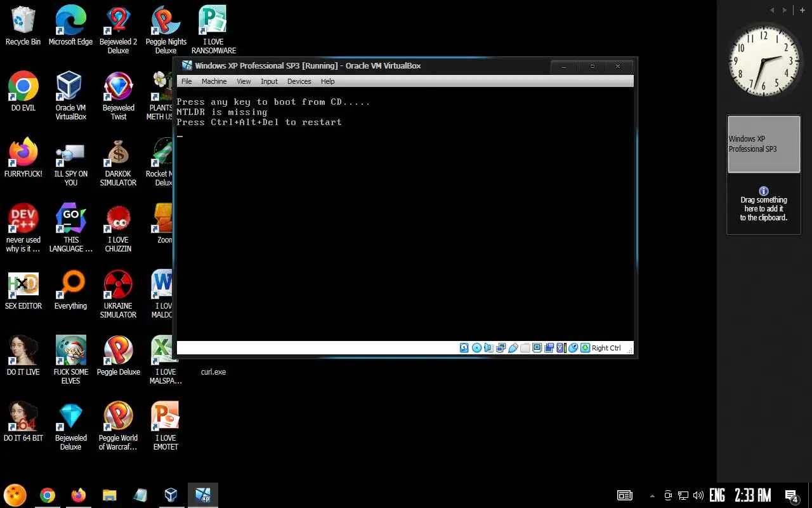The width and height of the screenshot is (812, 508).
Task: Open the Input menu in VirtualBox
Action: [x=269, y=81]
